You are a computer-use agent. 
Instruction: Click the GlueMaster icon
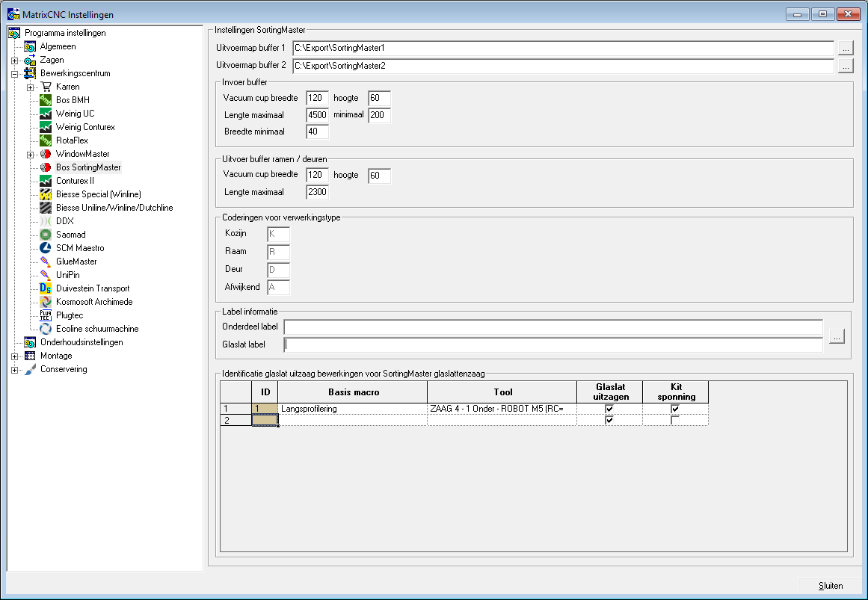[x=46, y=262]
